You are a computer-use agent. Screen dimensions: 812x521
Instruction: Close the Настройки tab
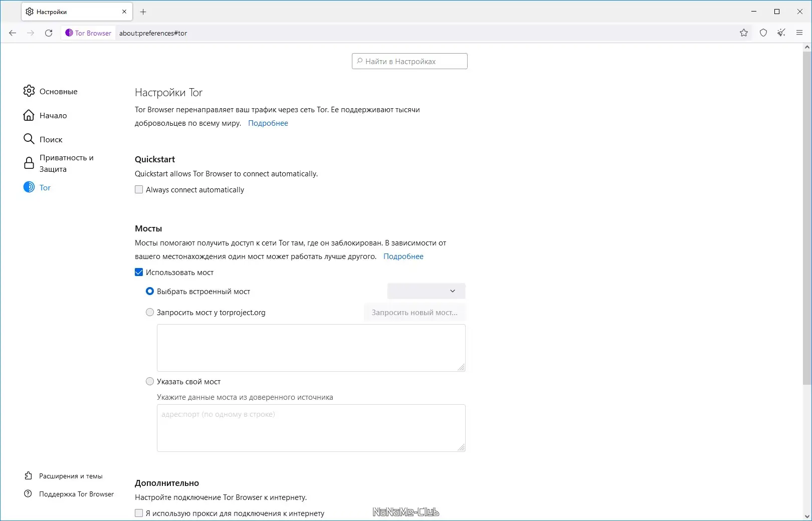(124, 12)
